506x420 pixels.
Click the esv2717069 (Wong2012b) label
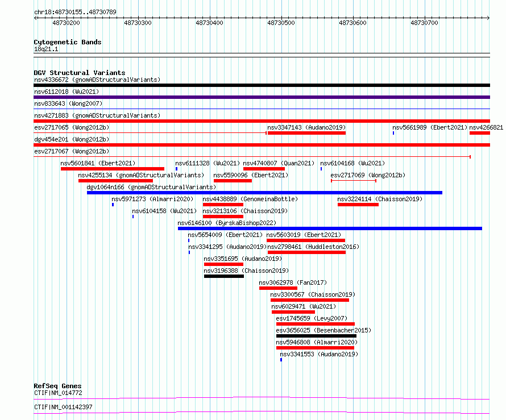pos(368,175)
